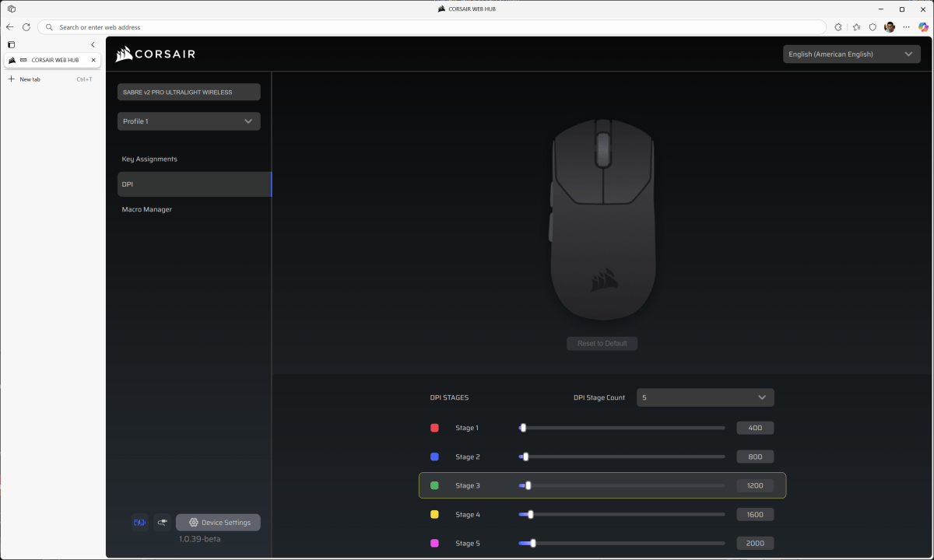Click the Stage 1 red color swatch

(x=434, y=428)
